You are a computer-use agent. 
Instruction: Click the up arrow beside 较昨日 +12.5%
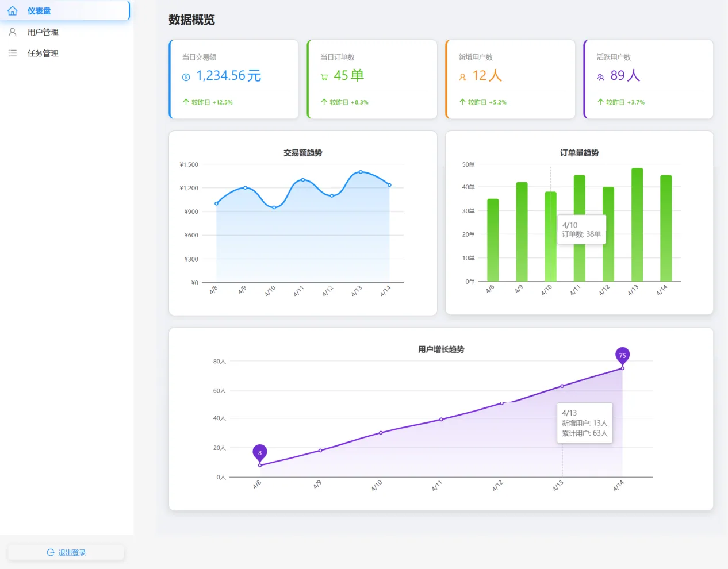point(186,102)
